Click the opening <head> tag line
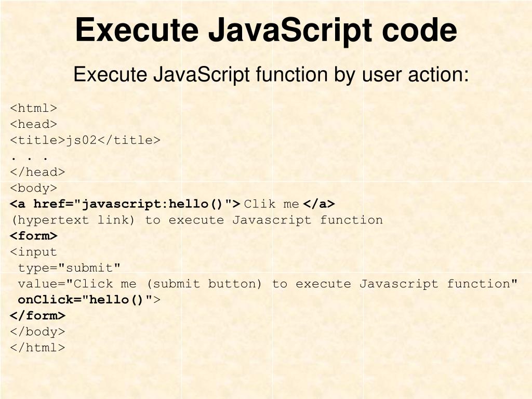This screenshot has width=532, height=399. [34, 124]
